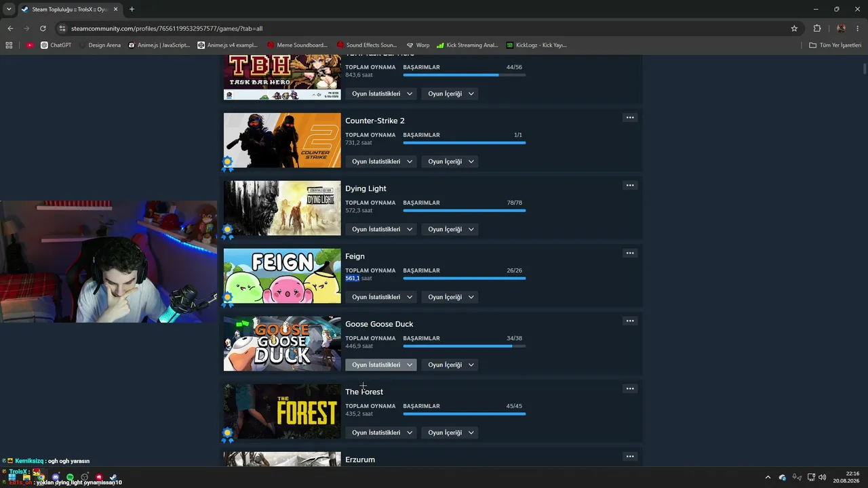The width and height of the screenshot is (868, 488).
Task: Open the Meme Soundboard bookmark
Action: tap(297, 45)
